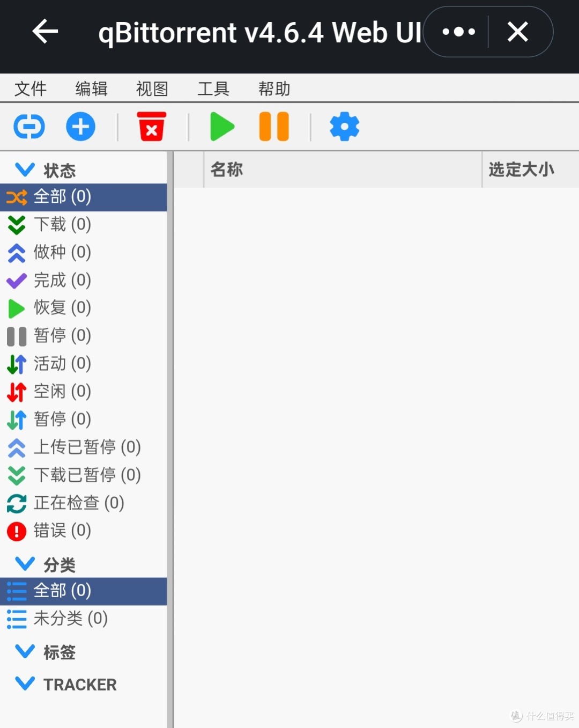Click the 活动 up-down arrows icon

(17, 364)
